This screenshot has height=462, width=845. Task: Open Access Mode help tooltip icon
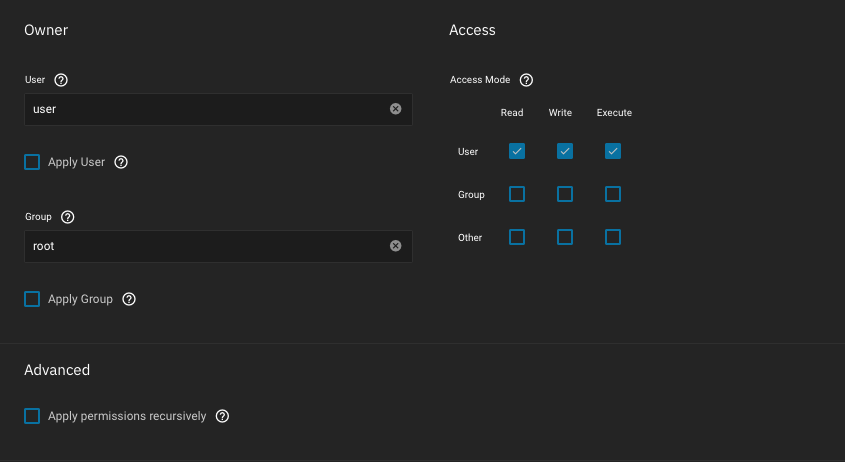click(x=526, y=80)
